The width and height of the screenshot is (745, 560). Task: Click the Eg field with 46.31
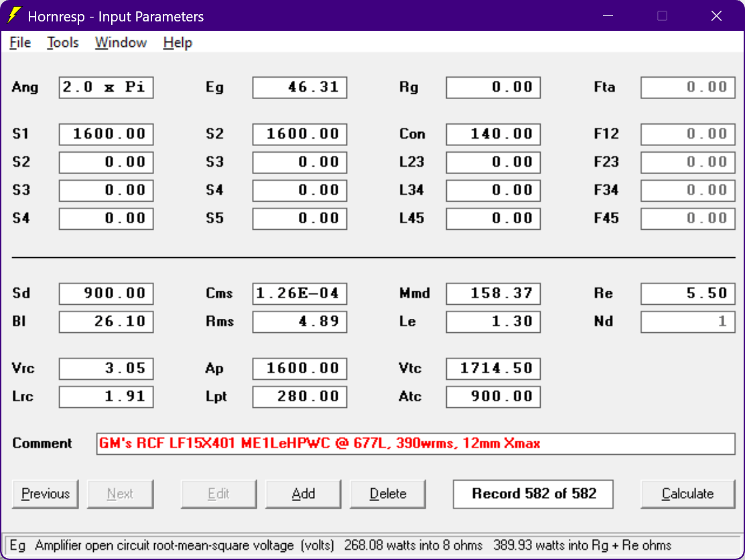(299, 87)
